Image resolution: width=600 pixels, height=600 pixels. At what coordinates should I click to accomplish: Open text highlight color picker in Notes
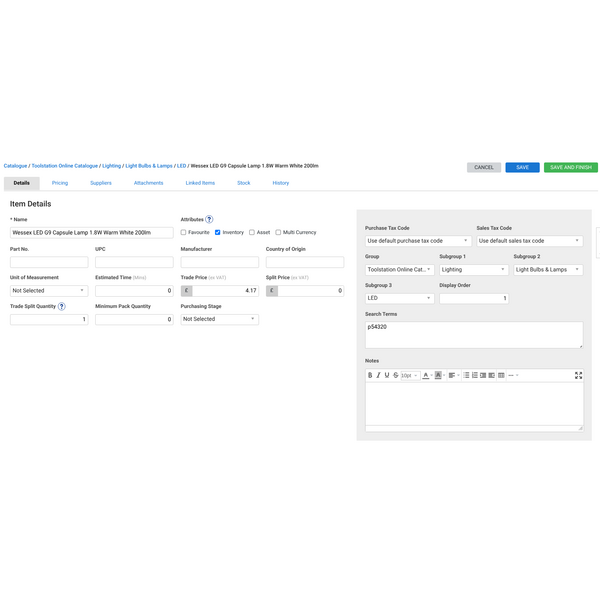click(439, 375)
